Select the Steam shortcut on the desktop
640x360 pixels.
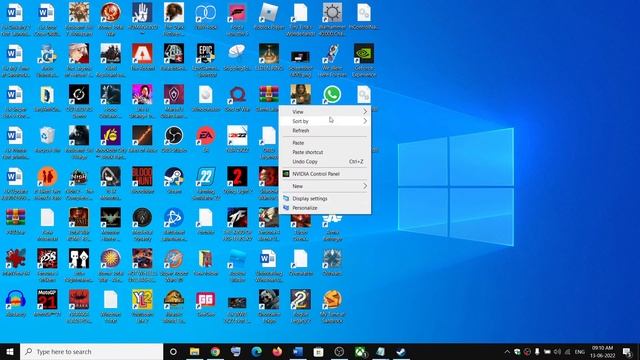[x=174, y=176]
